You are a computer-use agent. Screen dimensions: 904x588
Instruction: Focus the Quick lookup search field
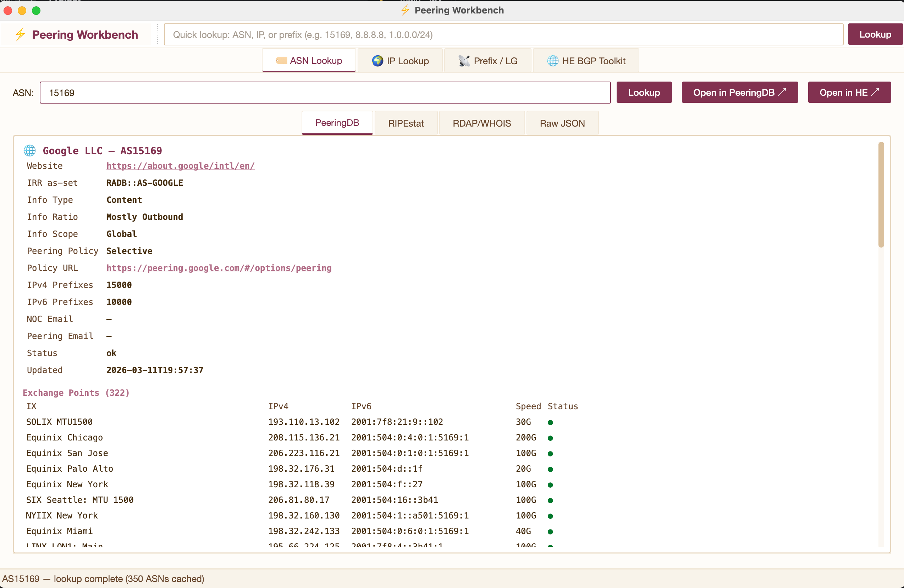click(x=503, y=34)
